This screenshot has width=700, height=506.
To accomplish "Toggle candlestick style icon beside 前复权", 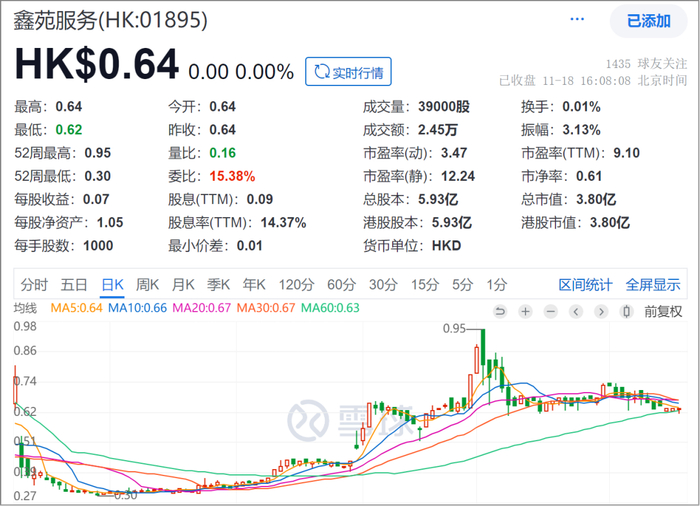I will [x=626, y=311].
